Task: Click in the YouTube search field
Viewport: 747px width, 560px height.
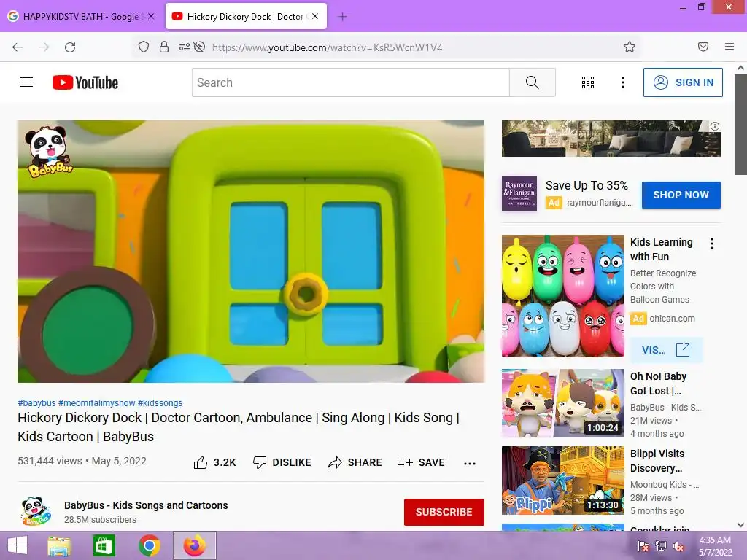Action: pyautogui.click(x=351, y=82)
